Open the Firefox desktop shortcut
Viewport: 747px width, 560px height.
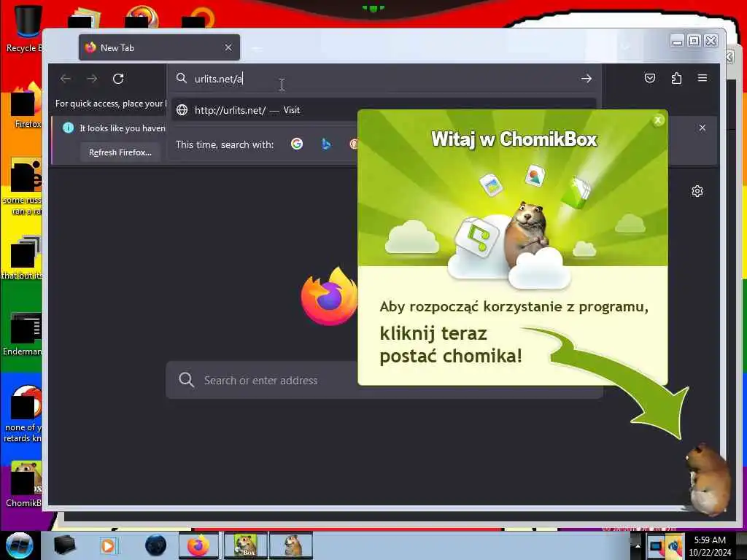pyautogui.click(x=26, y=106)
